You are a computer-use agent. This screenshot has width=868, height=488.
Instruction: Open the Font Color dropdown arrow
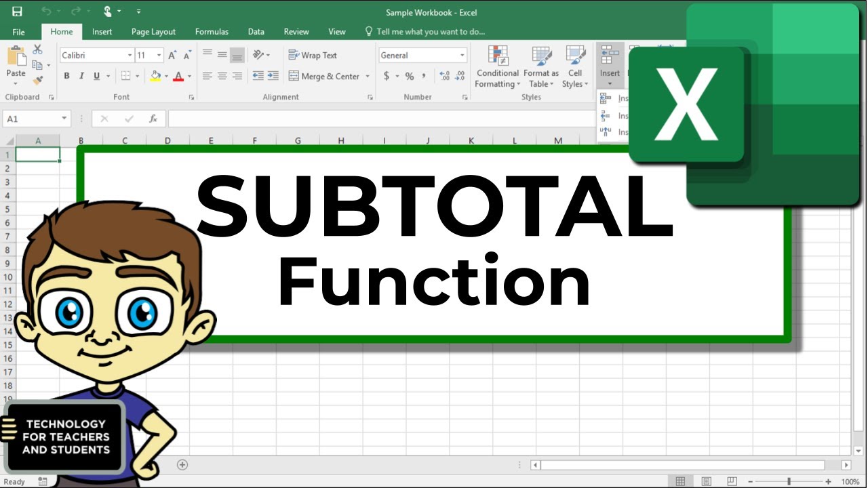click(190, 76)
